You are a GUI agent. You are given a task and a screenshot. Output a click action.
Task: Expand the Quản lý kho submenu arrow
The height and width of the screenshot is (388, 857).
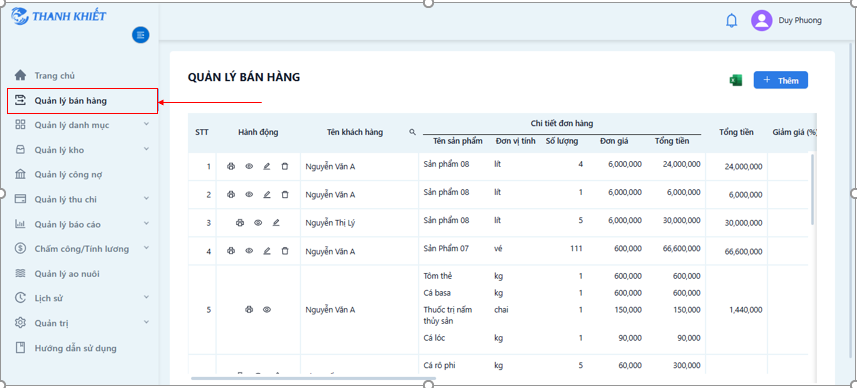pyautogui.click(x=146, y=149)
